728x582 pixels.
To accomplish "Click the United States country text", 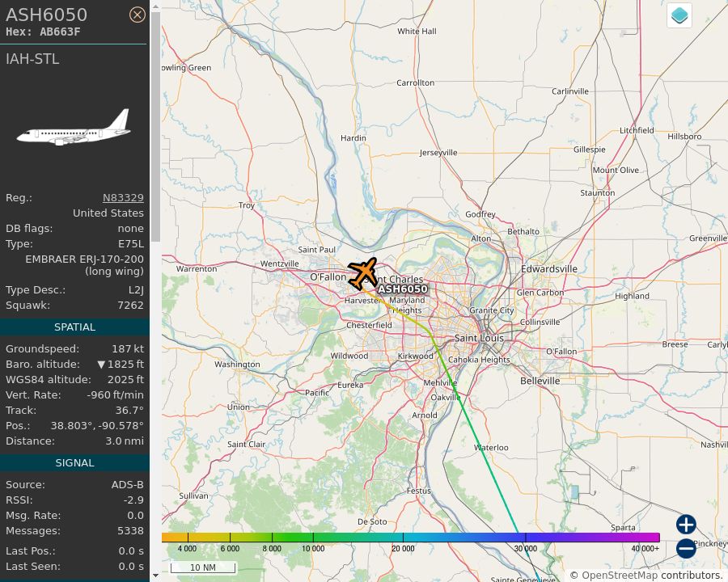I will (108, 213).
